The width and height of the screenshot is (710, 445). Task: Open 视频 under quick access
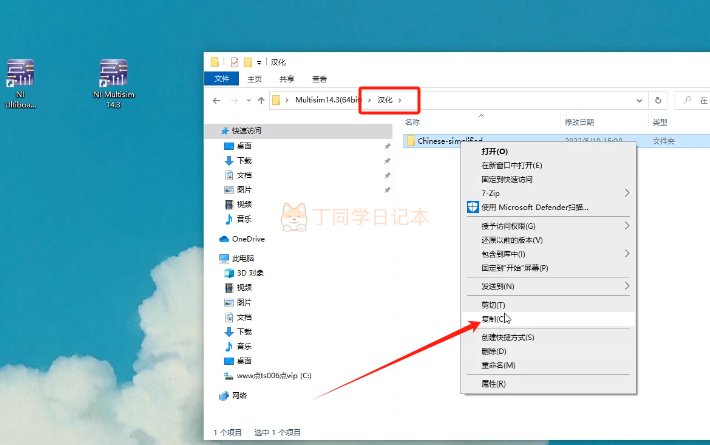pyautogui.click(x=244, y=205)
